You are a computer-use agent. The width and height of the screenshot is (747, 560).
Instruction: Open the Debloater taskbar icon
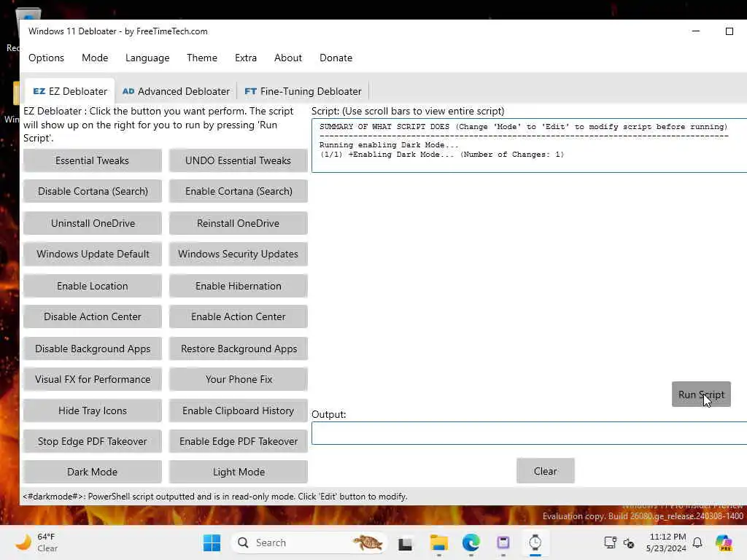pyautogui.click(x=535, y=542)
